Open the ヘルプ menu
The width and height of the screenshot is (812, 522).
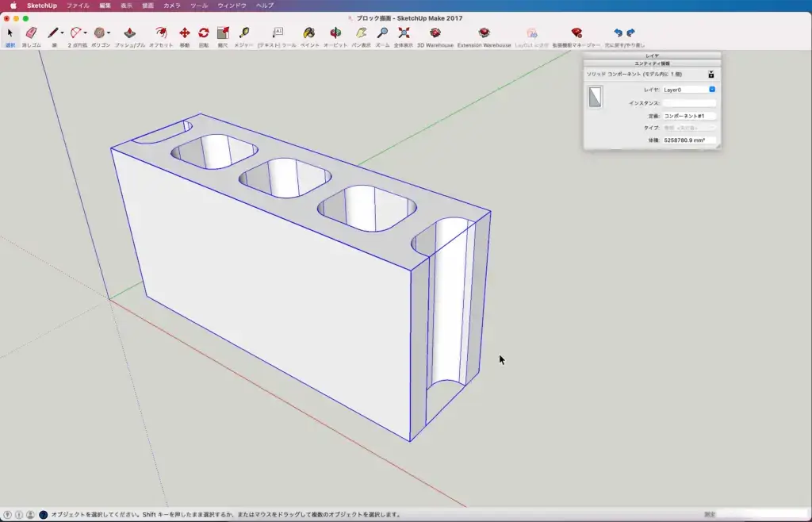[265, 6]
